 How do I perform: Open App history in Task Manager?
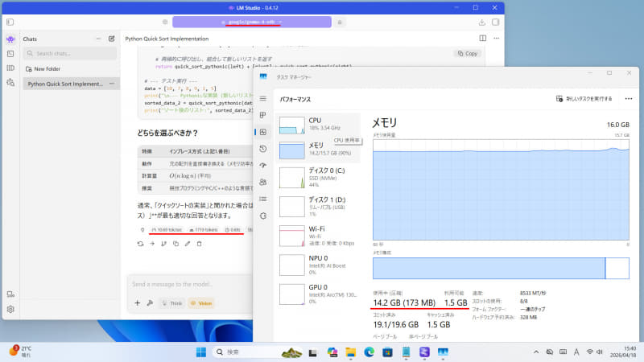pyautogui.click(x=263, y=149)
